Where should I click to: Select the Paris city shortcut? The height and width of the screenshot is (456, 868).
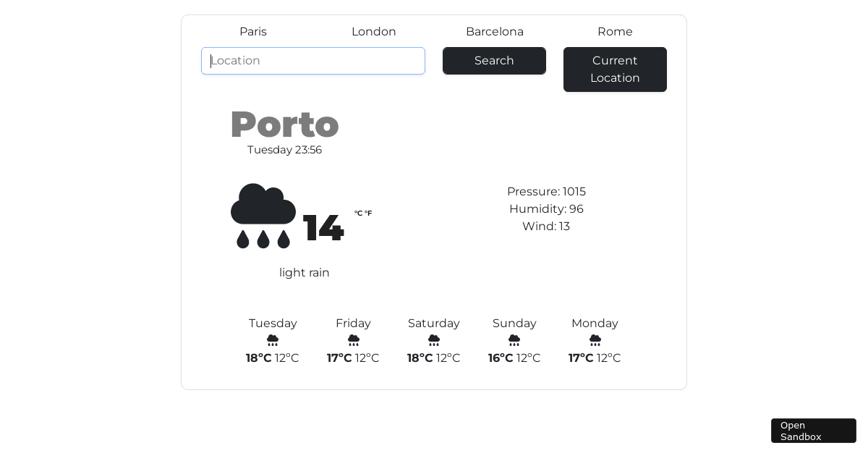tap(253, 32)
